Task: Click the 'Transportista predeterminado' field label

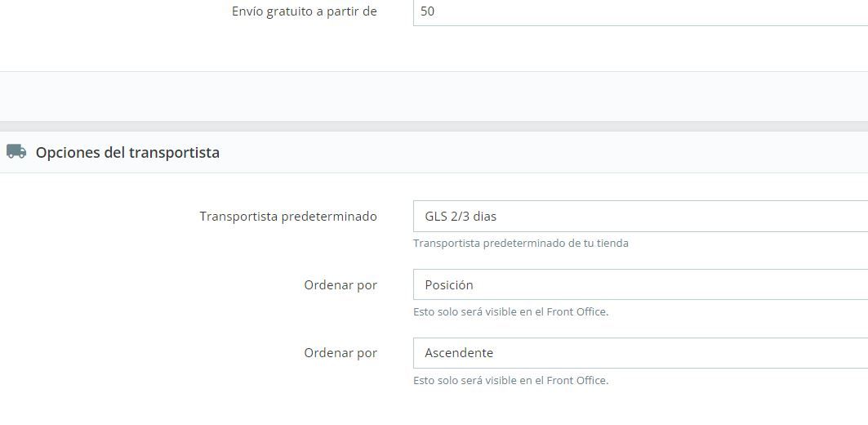Action: (x=288, y=217)
